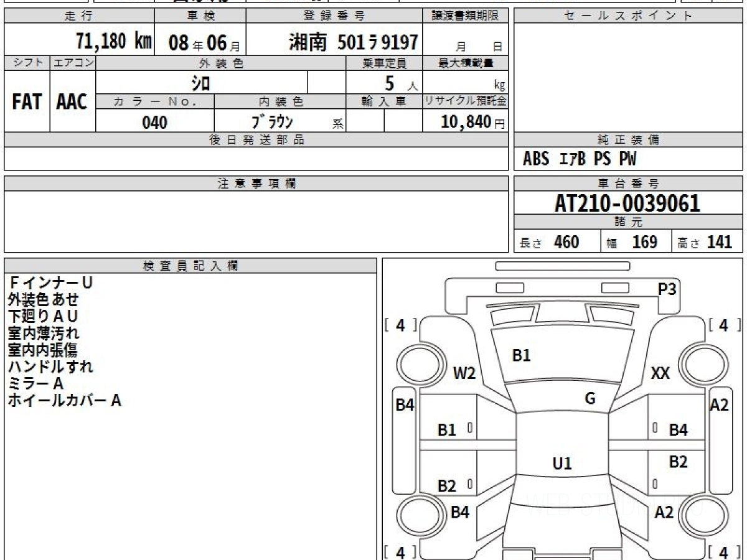
Task: Click the B1 mark on the door panel
Action: click(x=447, y=430)
